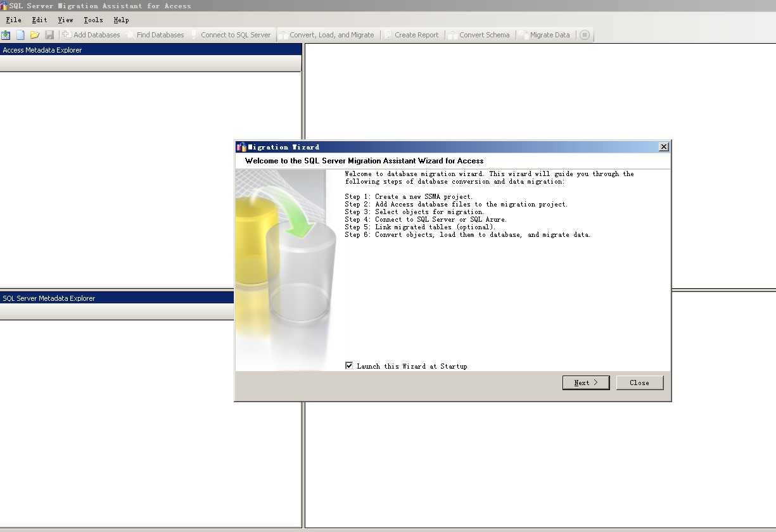Image resolution: width=776 pixels, height=532 pixels.
Task: Click the SSMA application icon in title bar
Action: [x=4, y=5]
